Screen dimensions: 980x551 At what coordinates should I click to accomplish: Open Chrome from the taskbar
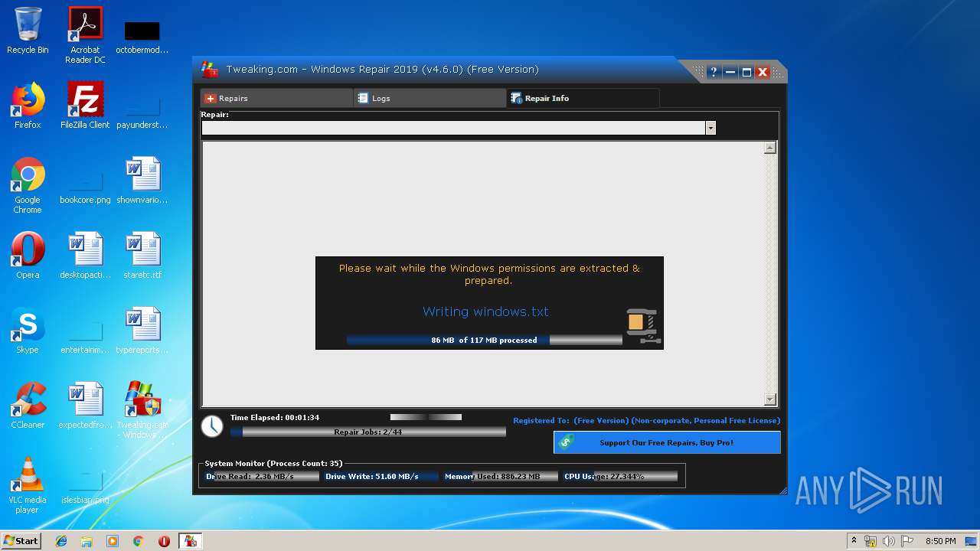[x=138, y=541]
